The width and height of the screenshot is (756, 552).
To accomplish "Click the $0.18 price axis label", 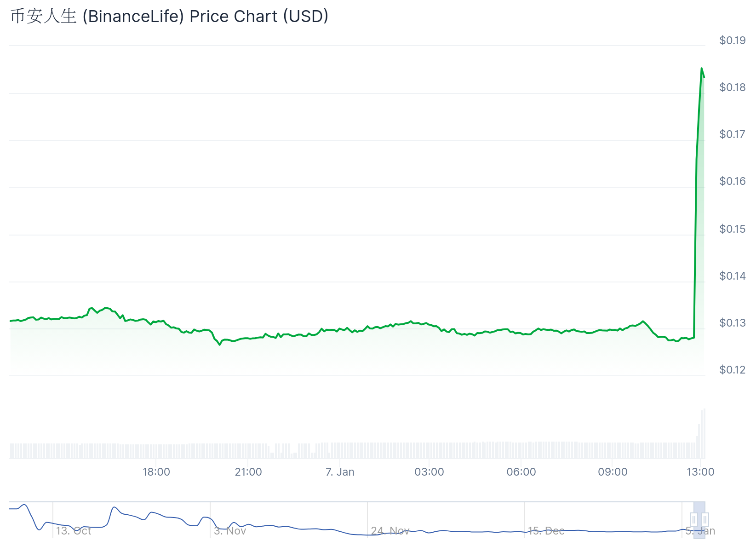I will [733, 87].
